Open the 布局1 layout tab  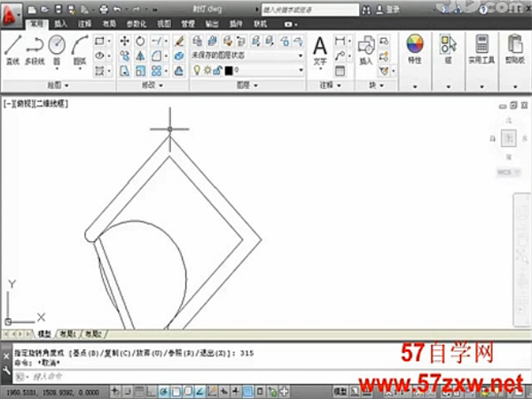(68, 334)
